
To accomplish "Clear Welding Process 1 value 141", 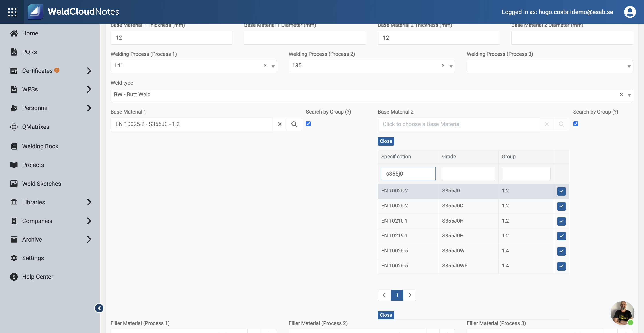I will (x=265, y=66).
